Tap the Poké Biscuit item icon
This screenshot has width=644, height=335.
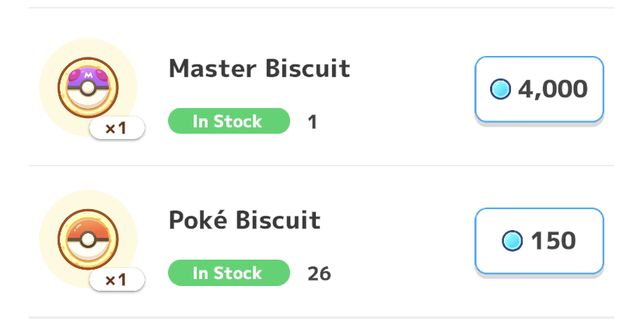88,239
